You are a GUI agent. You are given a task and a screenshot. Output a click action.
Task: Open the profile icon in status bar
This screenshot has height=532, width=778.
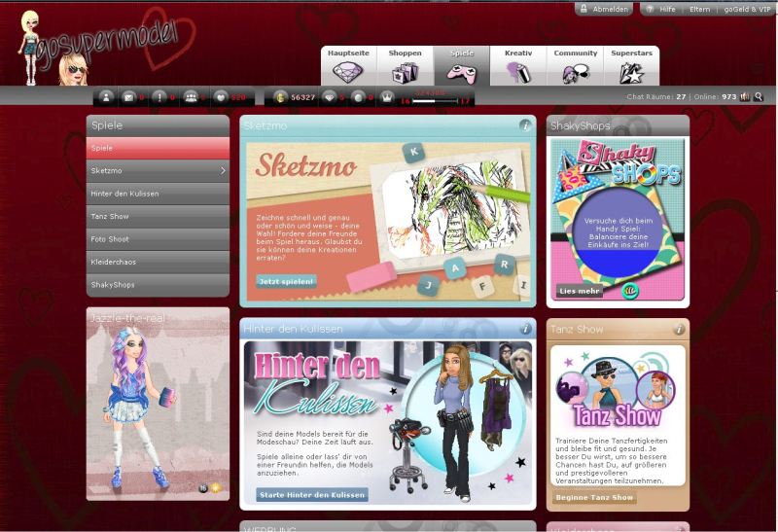pos(106,97)
